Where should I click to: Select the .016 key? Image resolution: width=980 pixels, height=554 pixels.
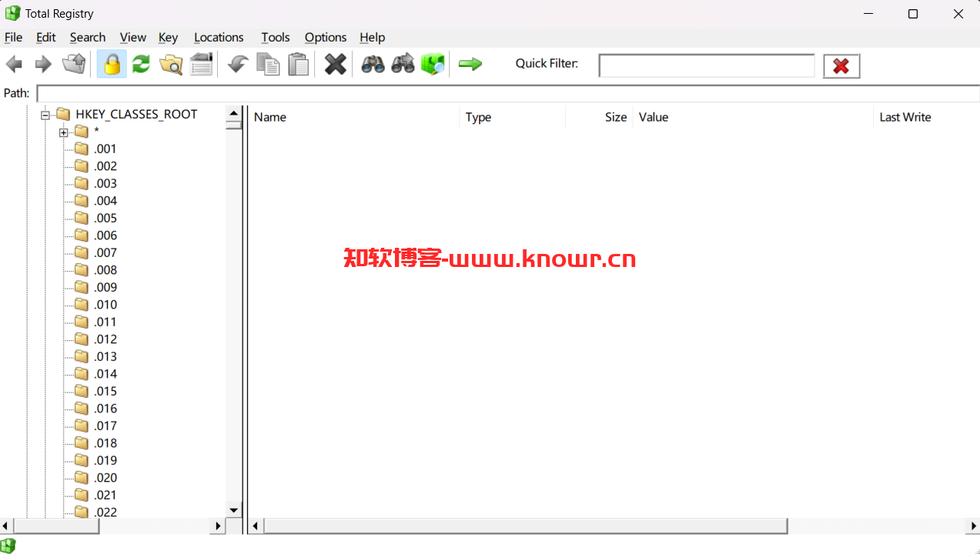[105, 409]
